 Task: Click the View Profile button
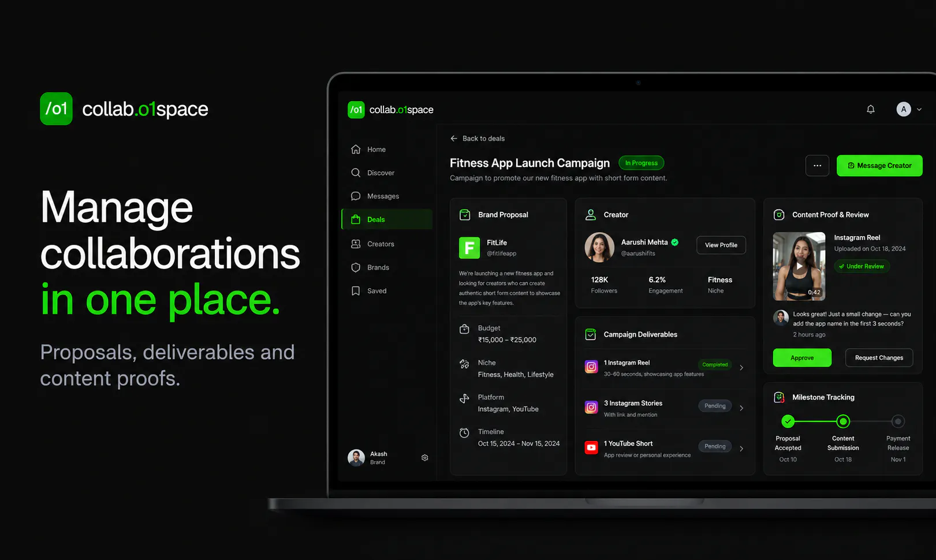click(x=721, y=245)
